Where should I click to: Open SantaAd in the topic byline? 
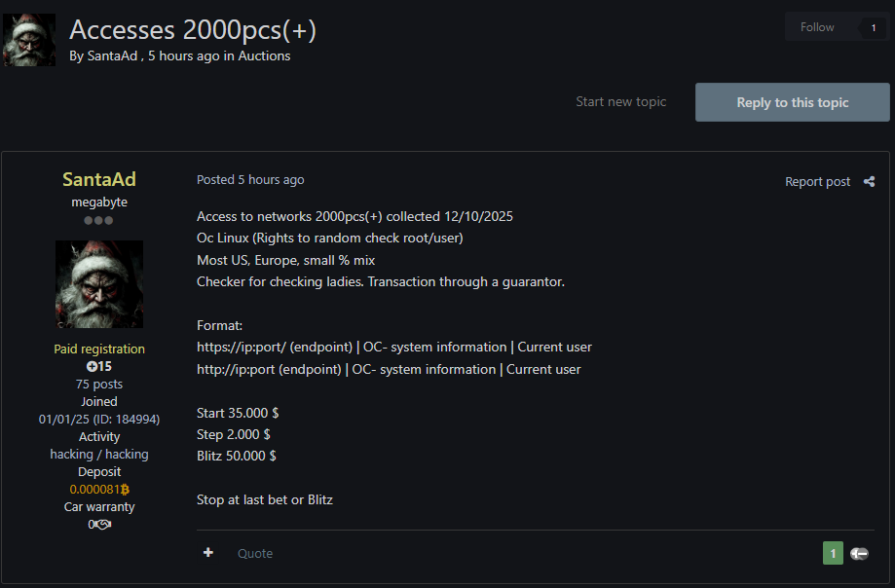pyautogui.click(x=112, y=55)
